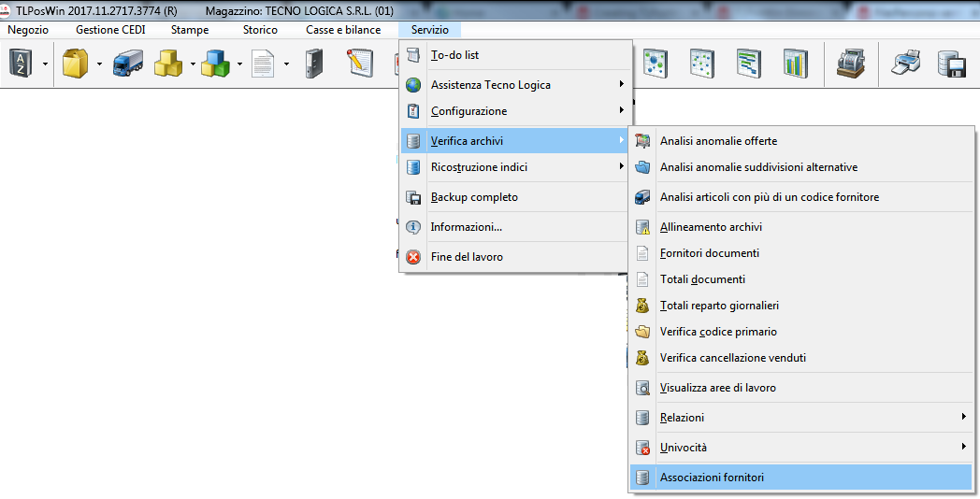Click Fine del lavoro to exit
The height and width of the screenshot is (499, 980).
tap(467, 257)
